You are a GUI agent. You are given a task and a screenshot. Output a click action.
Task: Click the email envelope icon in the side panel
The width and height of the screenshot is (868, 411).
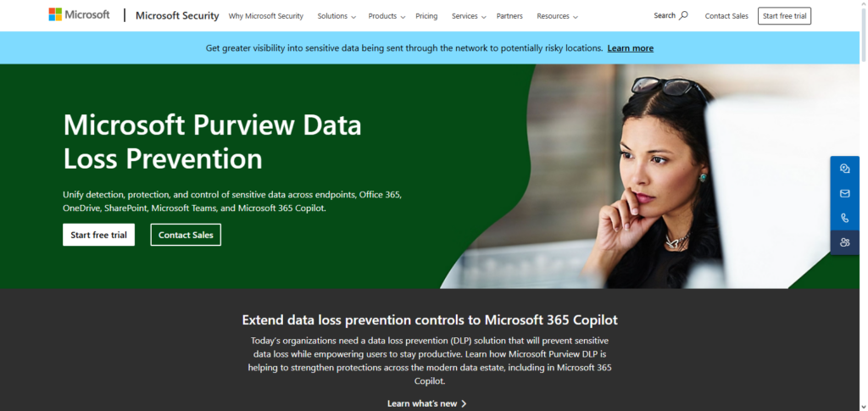(845, 193)
